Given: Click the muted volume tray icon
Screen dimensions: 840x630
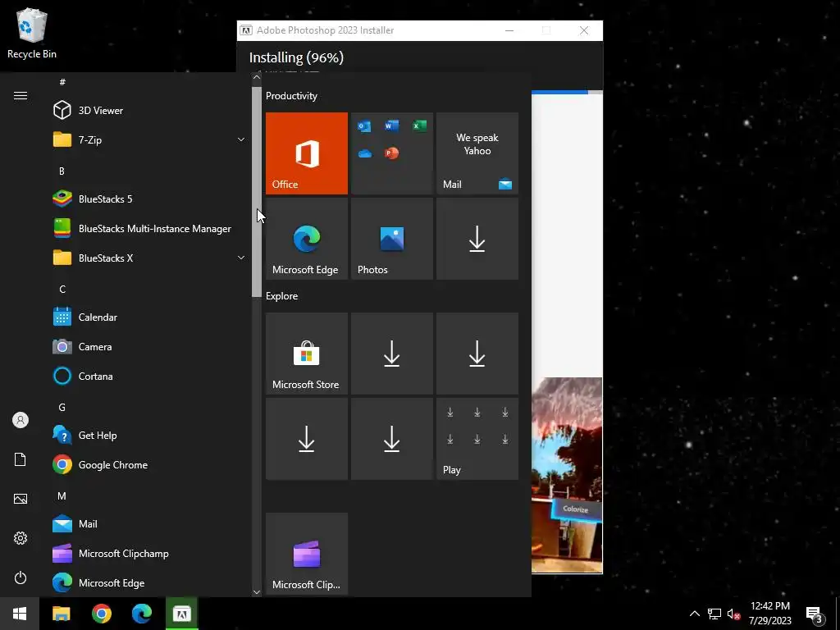Looking at the screenshot, I should click(x=733, y=614).
